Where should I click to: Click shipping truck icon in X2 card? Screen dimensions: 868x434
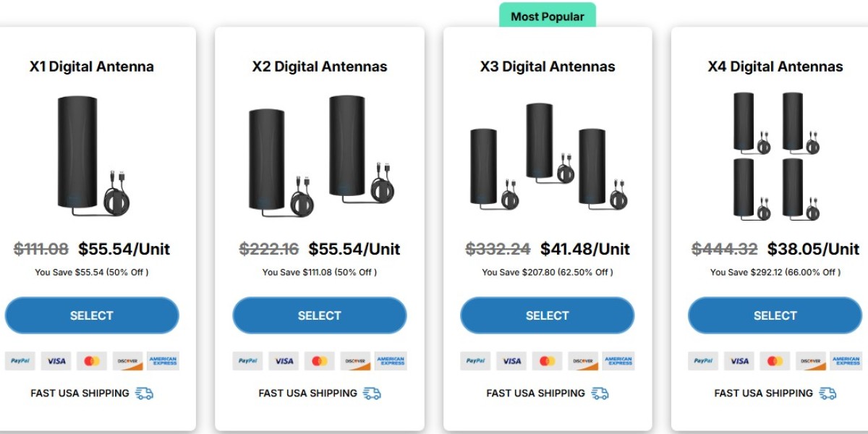coord(372,393)
